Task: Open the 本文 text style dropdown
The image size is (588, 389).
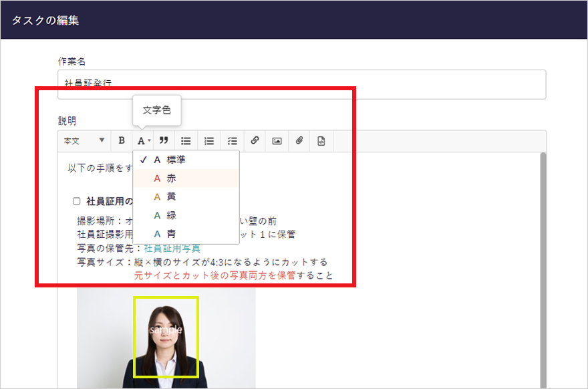Action: tap(84, 141)
